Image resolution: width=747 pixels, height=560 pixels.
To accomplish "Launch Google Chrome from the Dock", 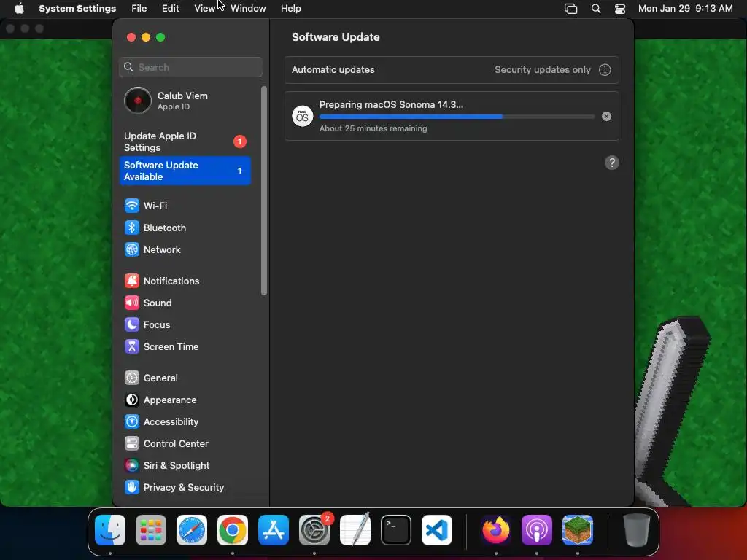I will pos(233,530).
